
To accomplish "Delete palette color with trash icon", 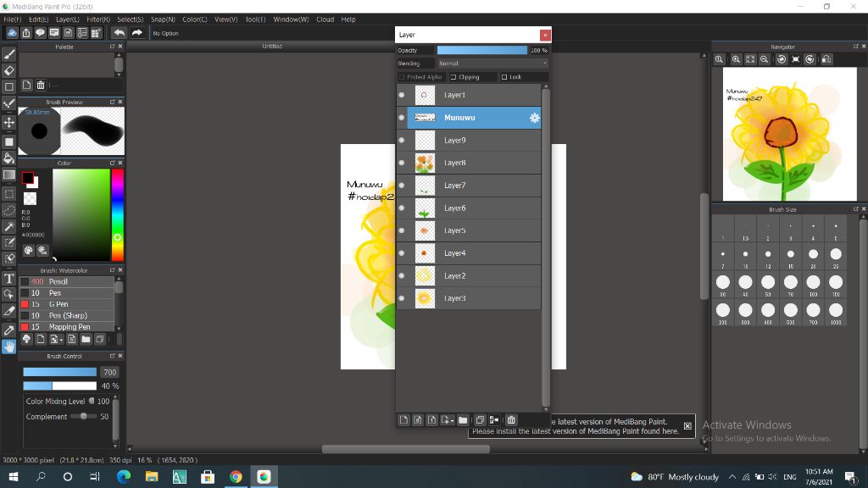I will point(41,86).
